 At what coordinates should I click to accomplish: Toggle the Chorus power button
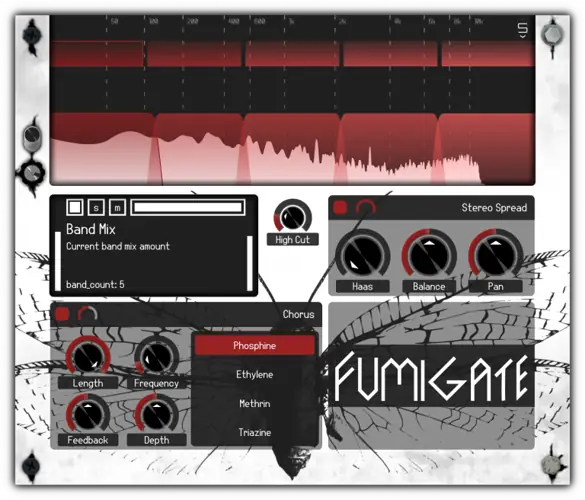tap(62, 314)
